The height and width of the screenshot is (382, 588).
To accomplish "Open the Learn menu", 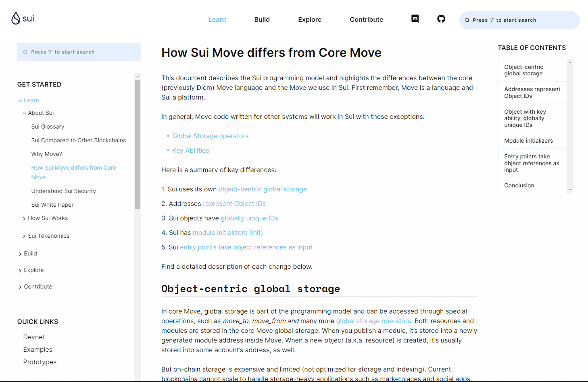I will pyautogui.click(x=217, y=19).
